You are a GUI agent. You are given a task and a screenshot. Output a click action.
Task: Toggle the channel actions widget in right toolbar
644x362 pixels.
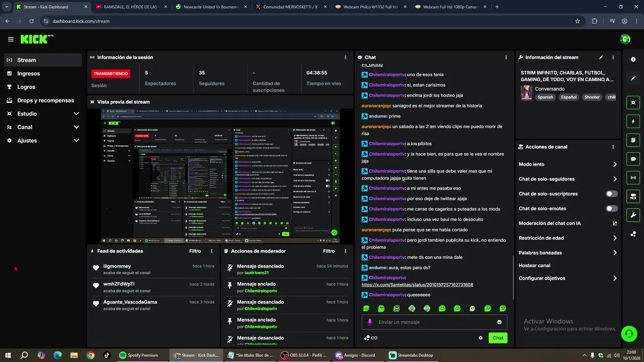(633, 196)
